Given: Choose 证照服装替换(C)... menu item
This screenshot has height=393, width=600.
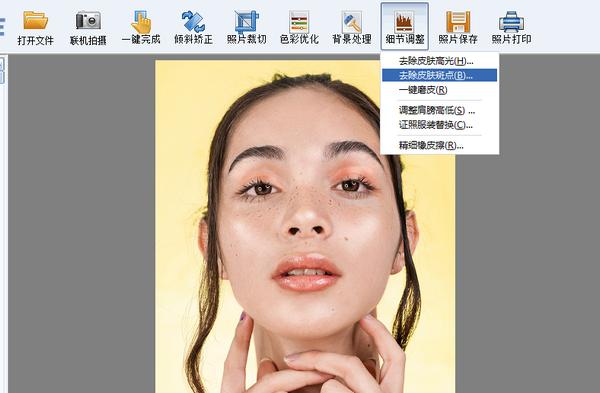Looking at the screenshot, I should tap(440, 125).
